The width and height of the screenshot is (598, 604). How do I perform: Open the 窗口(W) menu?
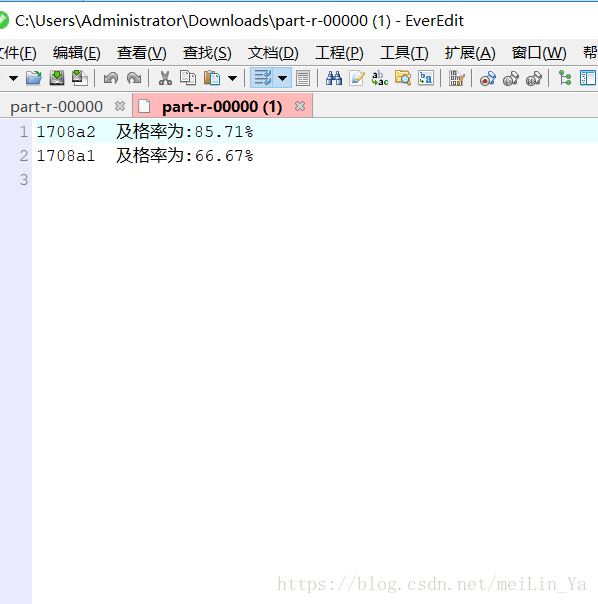[x=539, y=53]
